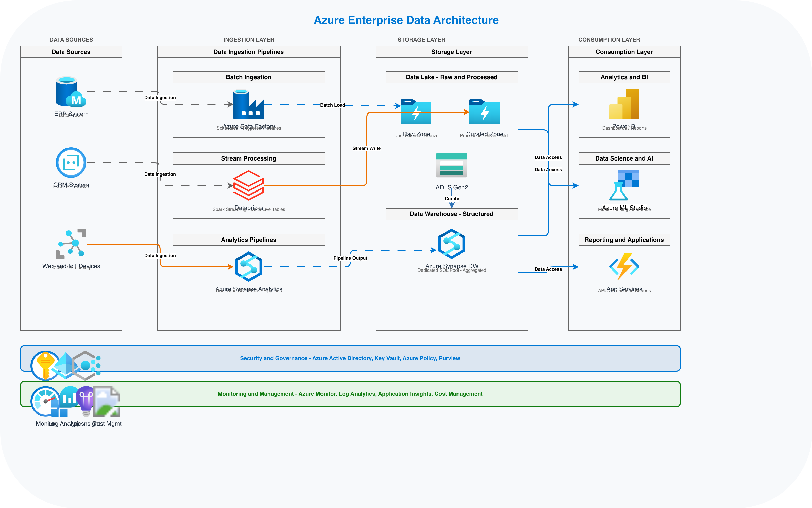Click the Batch Ingestion box header
This screenshot has width=812, height=508.
click(249, 77)
